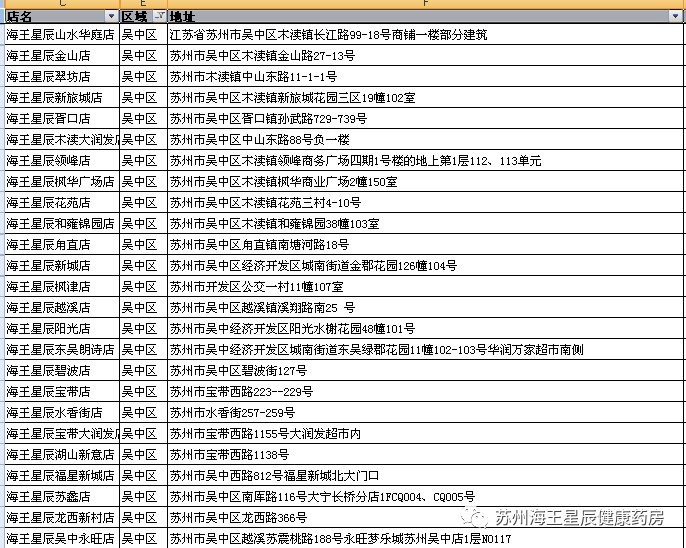
Task: Open the 店名 column filter dropdown
Action: tap(112, 17)
